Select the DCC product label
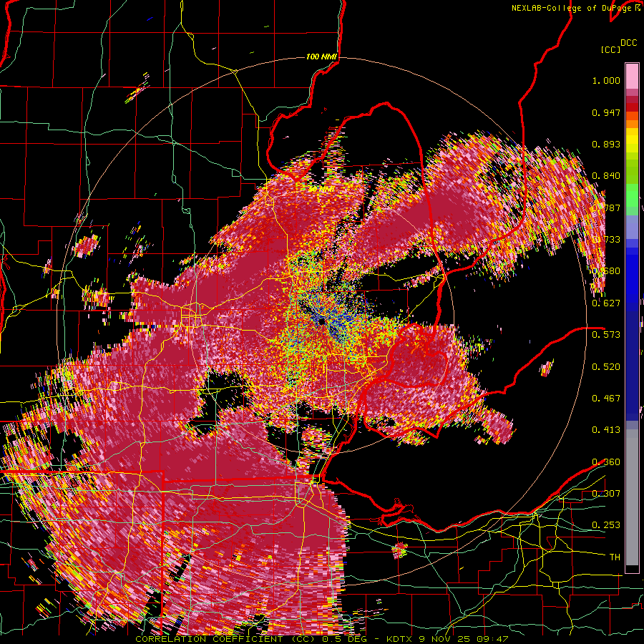 coord(629,43)
